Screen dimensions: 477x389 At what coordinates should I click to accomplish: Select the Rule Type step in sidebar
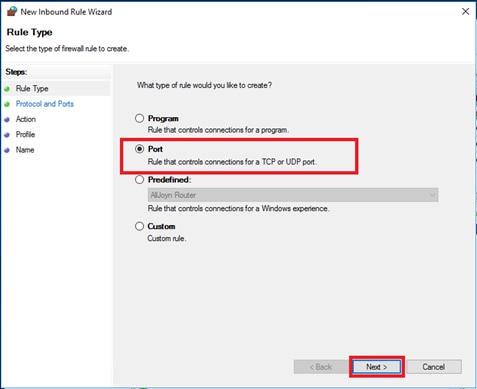pos(32,89)
